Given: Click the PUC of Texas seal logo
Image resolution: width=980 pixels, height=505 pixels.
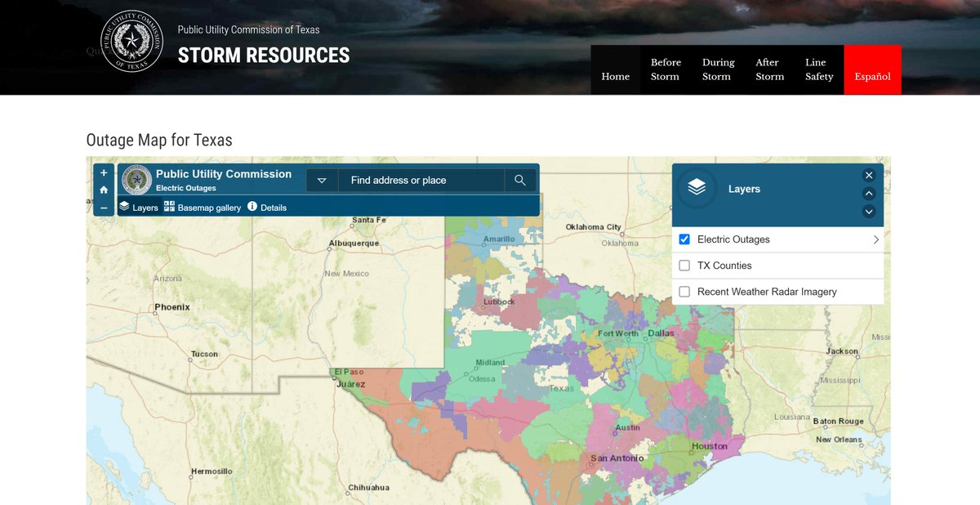Looking at the screenshot, I should (x=131, y=40).
